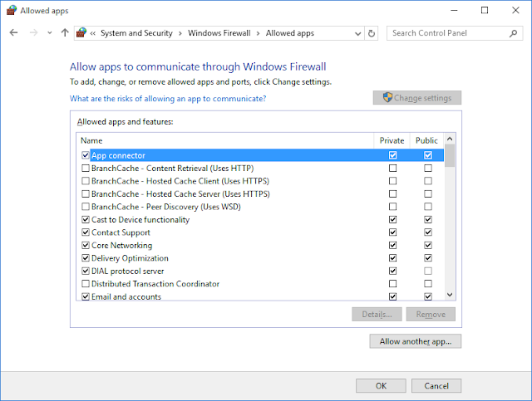532x401 pixels.
Task: Uncheck the App connector checkbox
Action: 86,155
